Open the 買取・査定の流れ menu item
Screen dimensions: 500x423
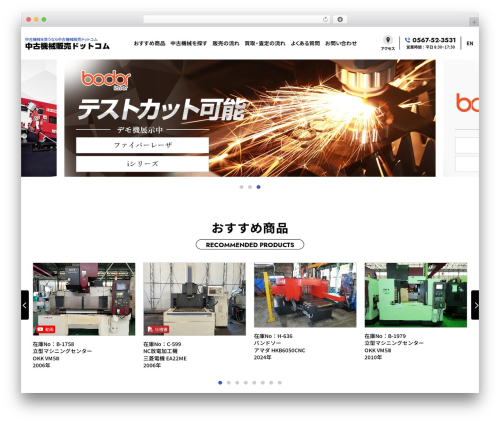pos(265,43)
